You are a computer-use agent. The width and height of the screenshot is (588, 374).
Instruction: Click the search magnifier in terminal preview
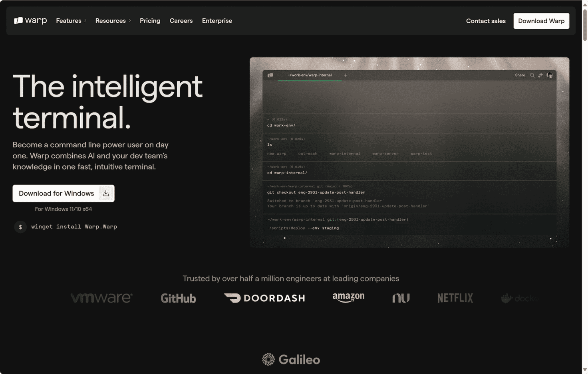click(532, 75)
